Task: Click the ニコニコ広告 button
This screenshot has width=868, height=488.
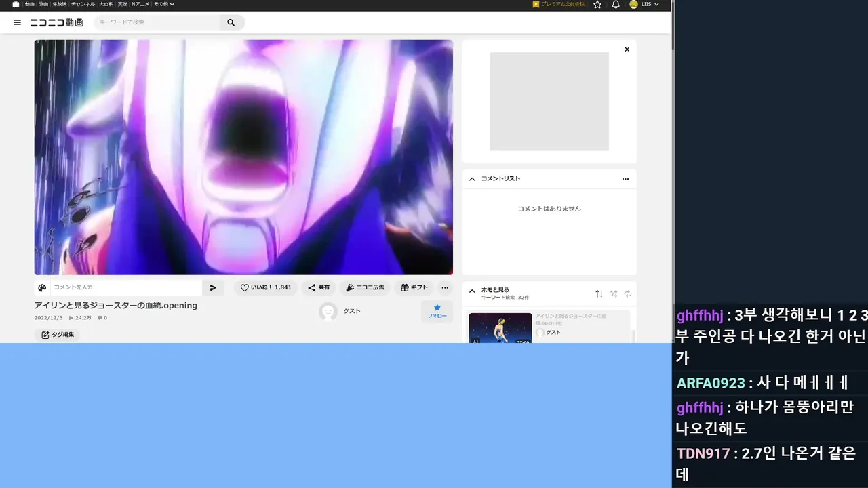Action: pos(365,287)
